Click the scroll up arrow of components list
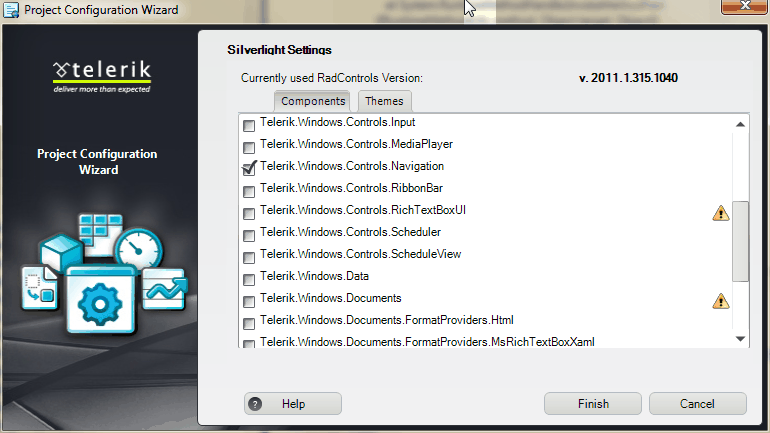770x433 pixels. click(740, 124)
